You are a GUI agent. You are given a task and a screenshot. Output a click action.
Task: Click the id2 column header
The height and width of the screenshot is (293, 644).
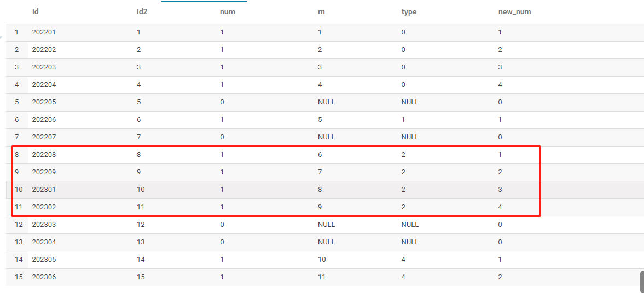[x=142, y=11]
